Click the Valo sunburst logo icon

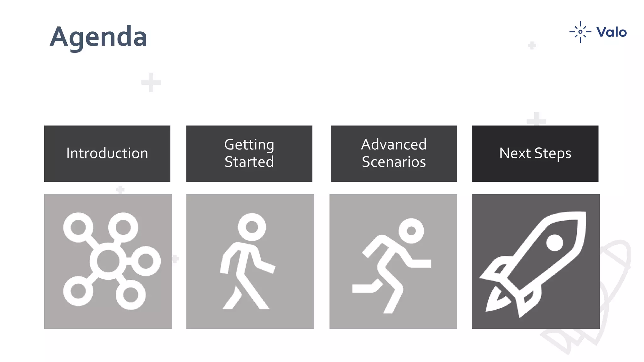tap(580, 32)
